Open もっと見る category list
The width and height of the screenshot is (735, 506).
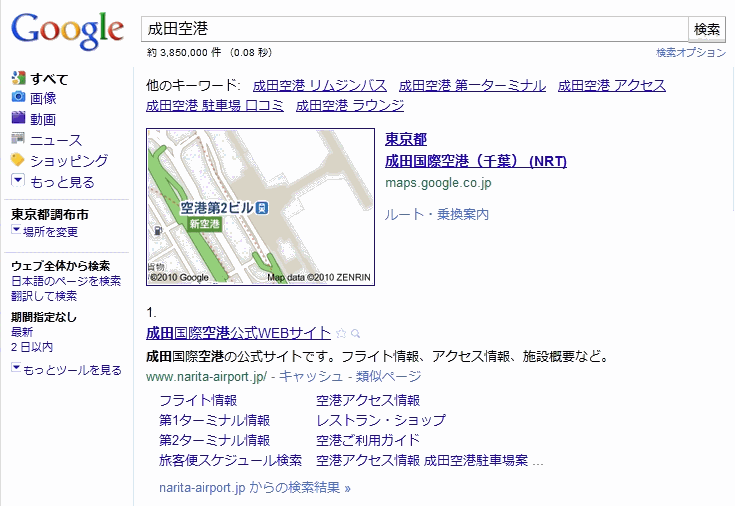(x=62, y=182)
